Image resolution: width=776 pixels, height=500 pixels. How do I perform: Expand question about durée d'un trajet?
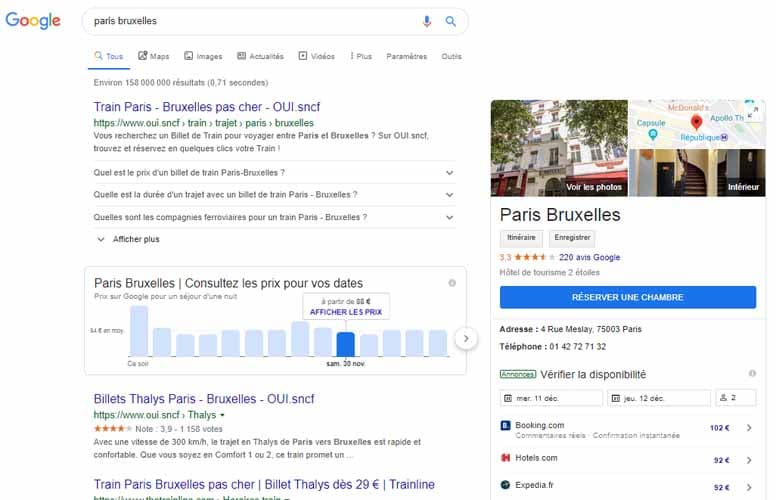coord(274,195)
